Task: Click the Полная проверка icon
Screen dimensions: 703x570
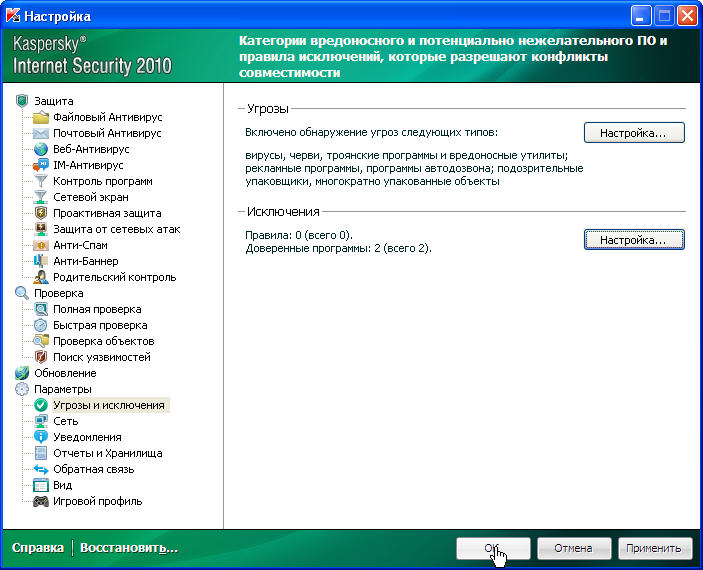Action: (40, 309)
